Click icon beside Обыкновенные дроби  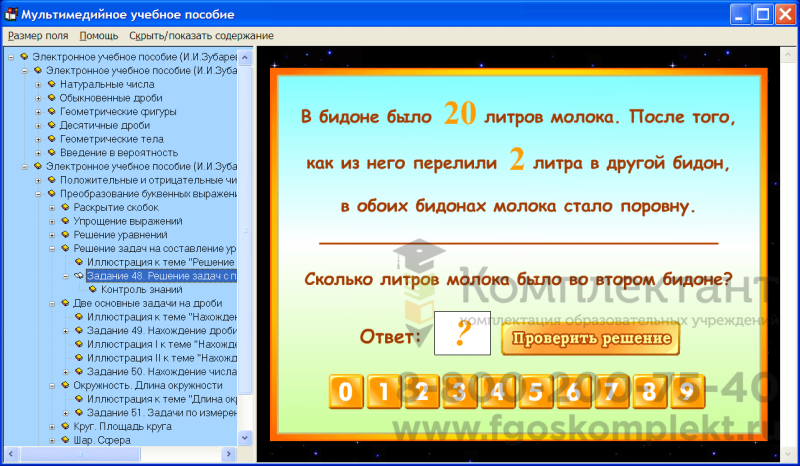click(x=52, y=98)
